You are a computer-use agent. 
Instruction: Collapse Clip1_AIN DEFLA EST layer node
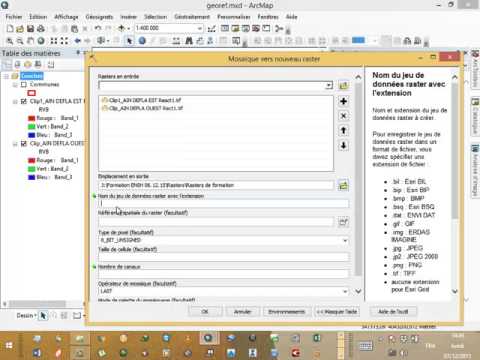tap(15, 101)
